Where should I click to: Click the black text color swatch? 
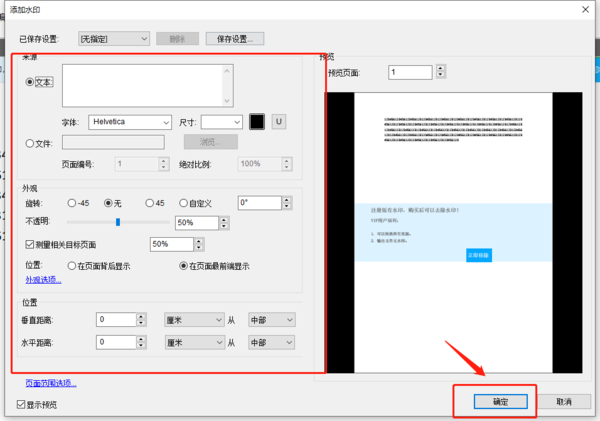tap(258, 121)
